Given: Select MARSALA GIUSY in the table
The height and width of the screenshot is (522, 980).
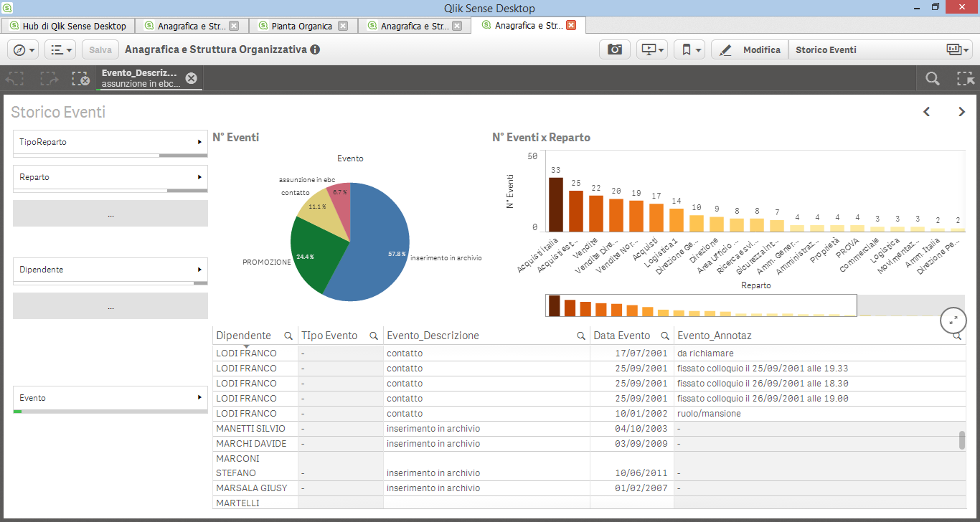Looking at the screenshot, I should coord(251,488).
